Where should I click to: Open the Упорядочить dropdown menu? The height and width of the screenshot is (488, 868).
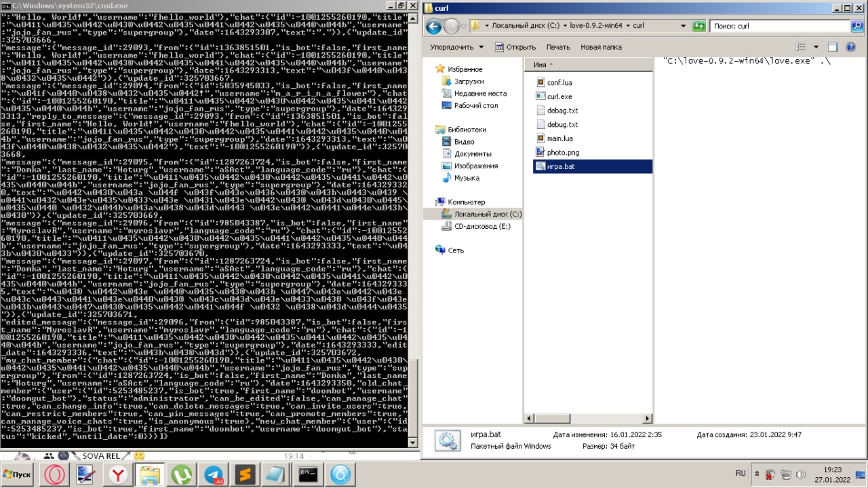[456, 47]
